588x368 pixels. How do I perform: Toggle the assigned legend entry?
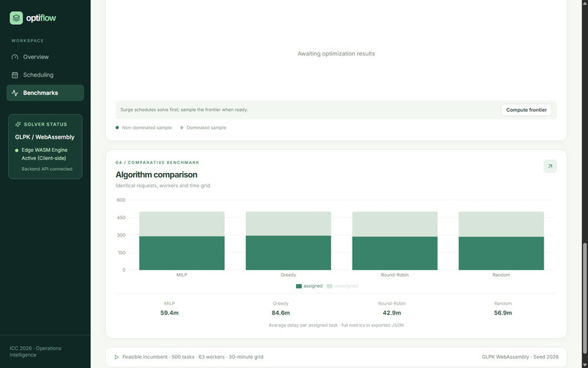click(309, 286)
